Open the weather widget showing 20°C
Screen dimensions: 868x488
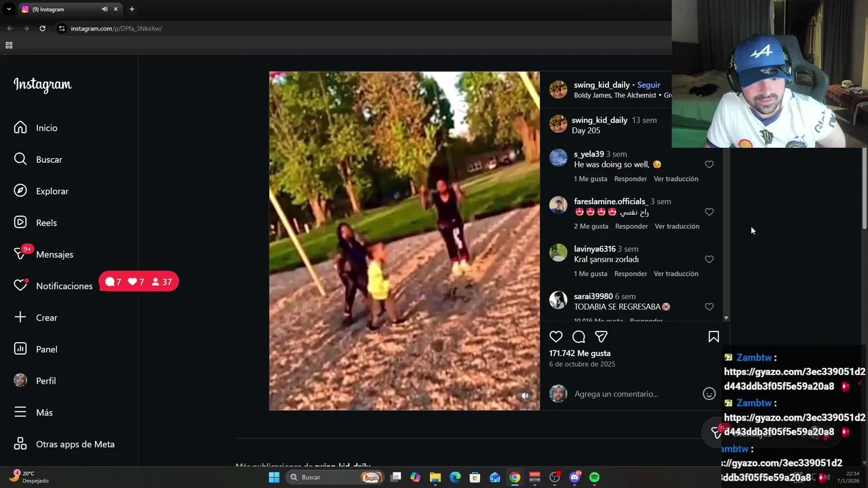tap(29, 477)
